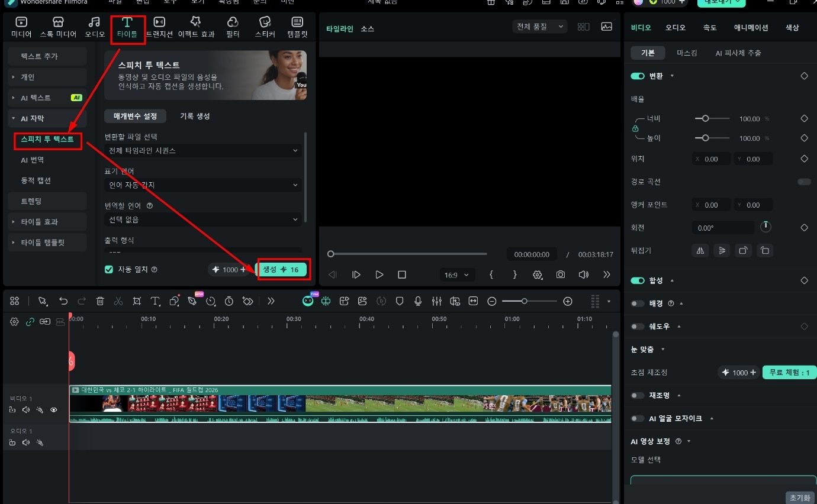Screen dimensions: 817x504
Task: Open the 스티커 (Sticker) panel icon
Action: tap(265, 27)
